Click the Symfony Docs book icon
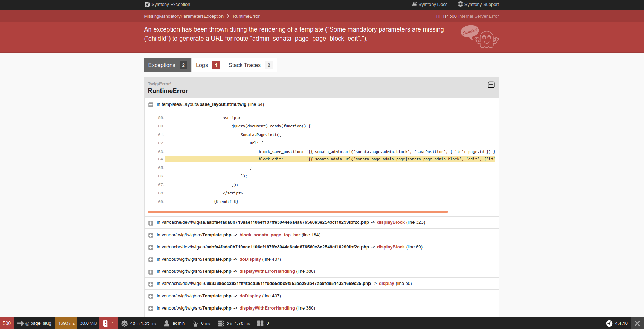Screen dimensions: 644x329 (x=415, y=4)
